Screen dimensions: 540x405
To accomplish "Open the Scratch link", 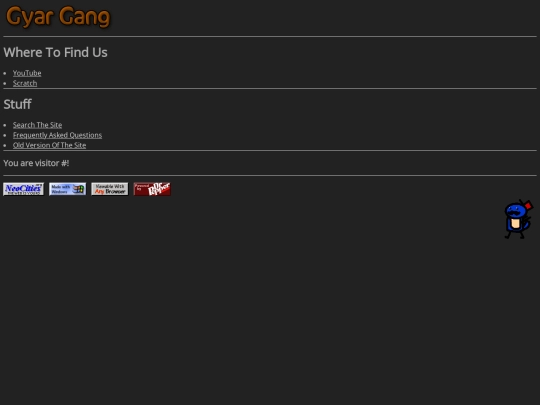I will pyautogui.click(x=25, y=83).
